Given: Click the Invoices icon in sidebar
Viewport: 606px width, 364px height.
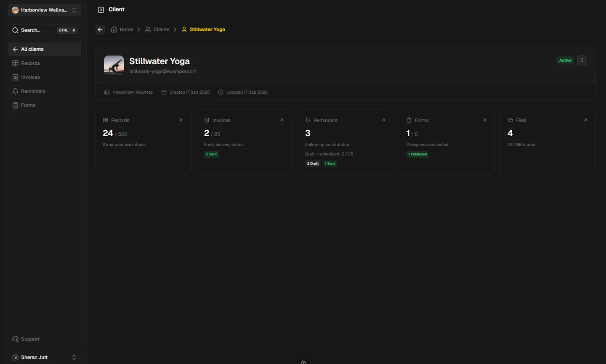Looking at the screenshot, I should tap(15, 77).
